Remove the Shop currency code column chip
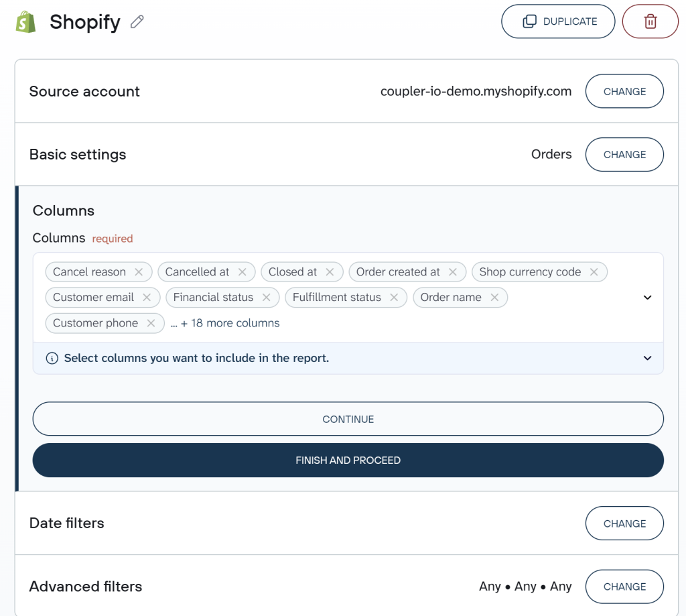The height and width of the screenshot is (616, 686). 594,271
